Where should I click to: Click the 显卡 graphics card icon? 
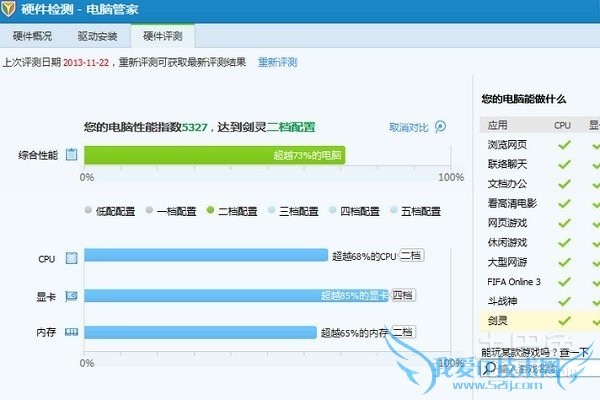(72, 296)
